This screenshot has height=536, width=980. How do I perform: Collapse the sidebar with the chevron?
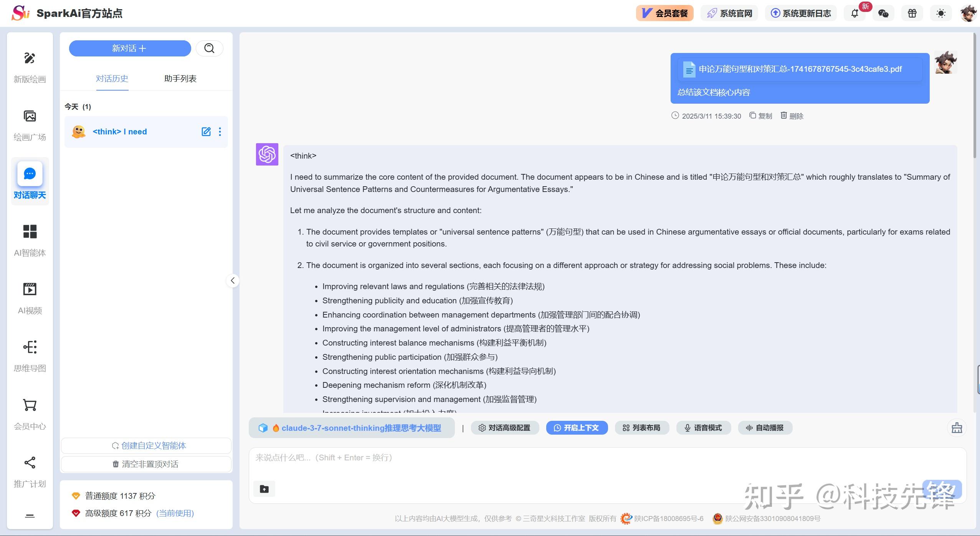[x=233, y=281]
